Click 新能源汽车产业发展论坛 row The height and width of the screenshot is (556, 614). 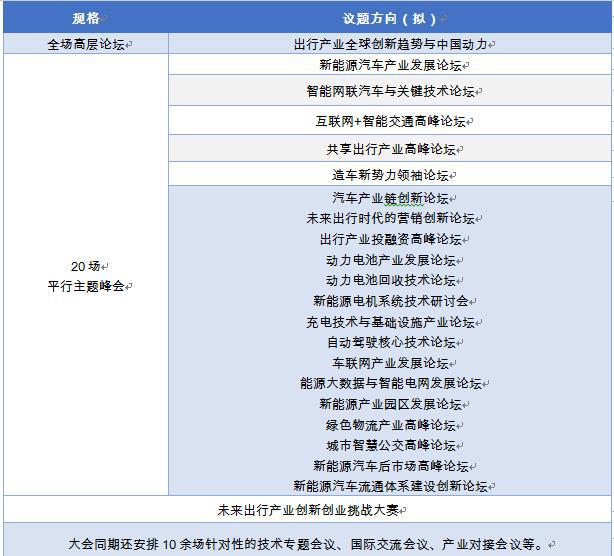[x=390, y=65]
